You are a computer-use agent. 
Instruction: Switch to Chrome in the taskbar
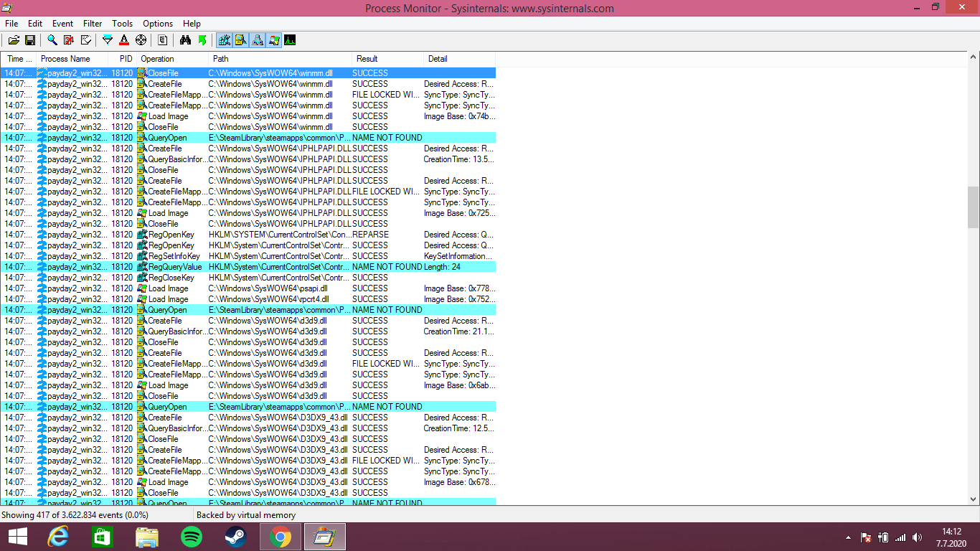(x=280, y=537)
